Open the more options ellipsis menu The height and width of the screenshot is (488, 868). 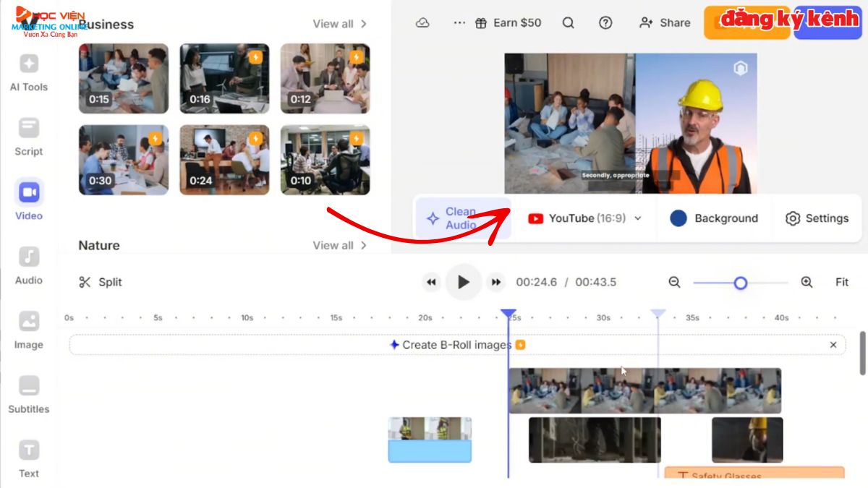point(459,22)
